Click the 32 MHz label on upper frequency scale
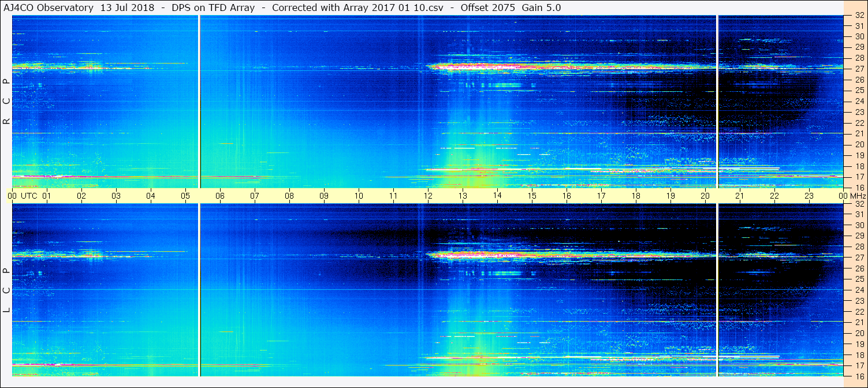This screenshot has height=388, width=868. [x=859, y=16]
